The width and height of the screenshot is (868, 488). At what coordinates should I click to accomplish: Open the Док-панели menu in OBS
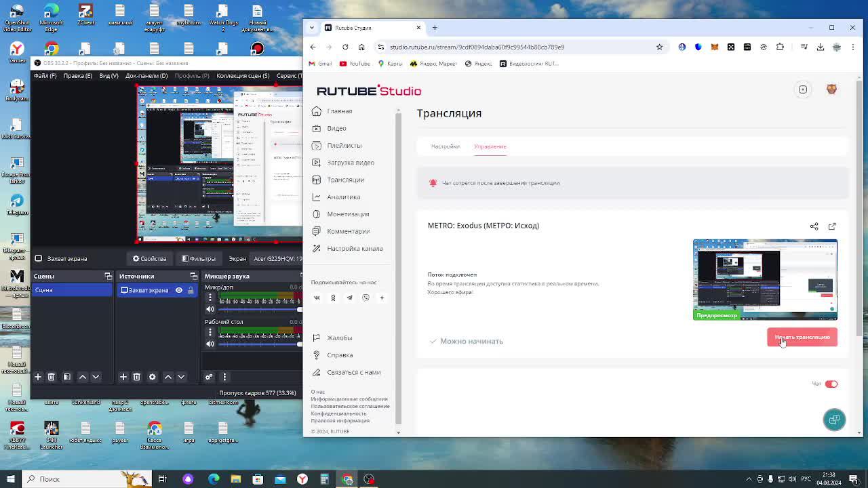pyautogui.click(x=146, y=75)
